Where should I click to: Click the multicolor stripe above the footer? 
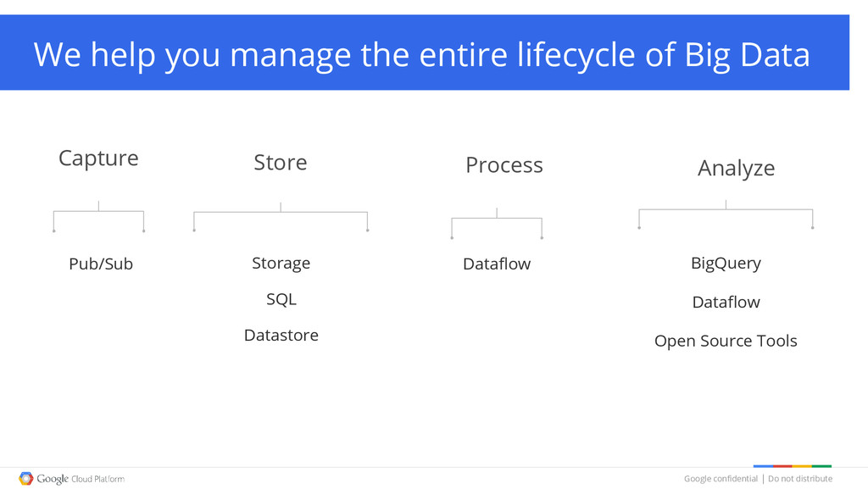coord(793,466)
